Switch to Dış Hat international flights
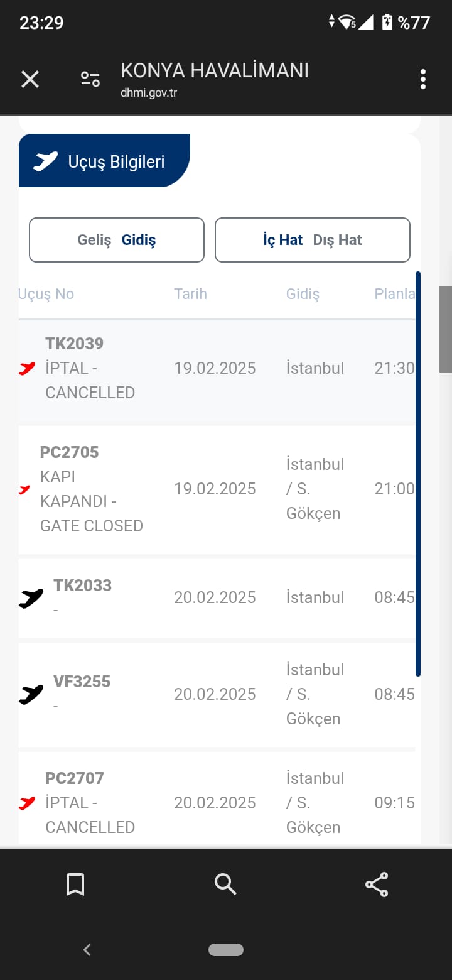 pyautogui.click(x=338, y=240)
